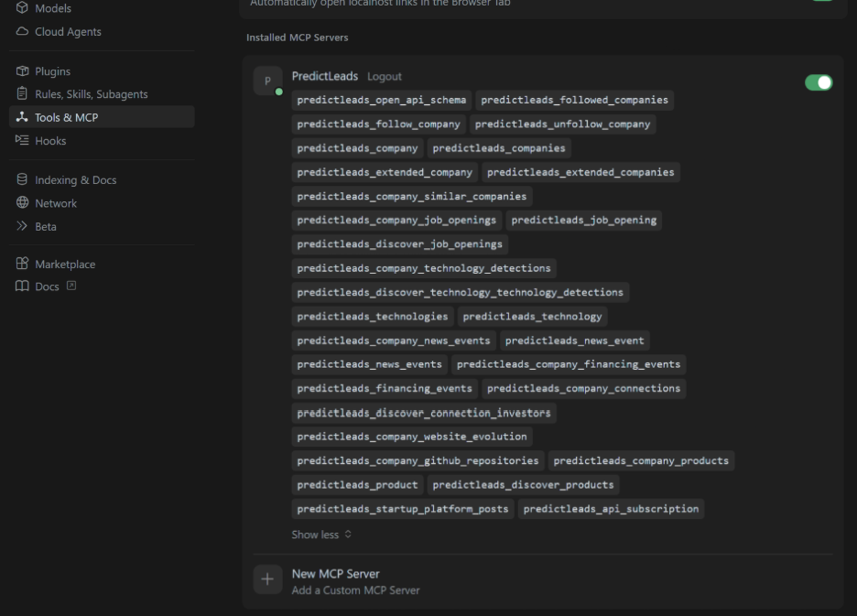The image size is (857, 616).
Task: Click the predictleads_technology chip
Action: 532,317
